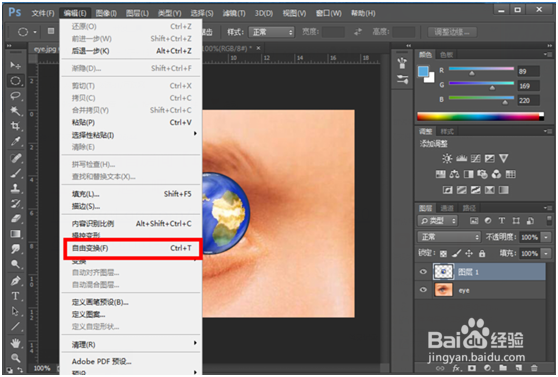Toggle lock position (cross arrows icon)
This screenshot has width=558, height=377.
(x=469, y=253)
